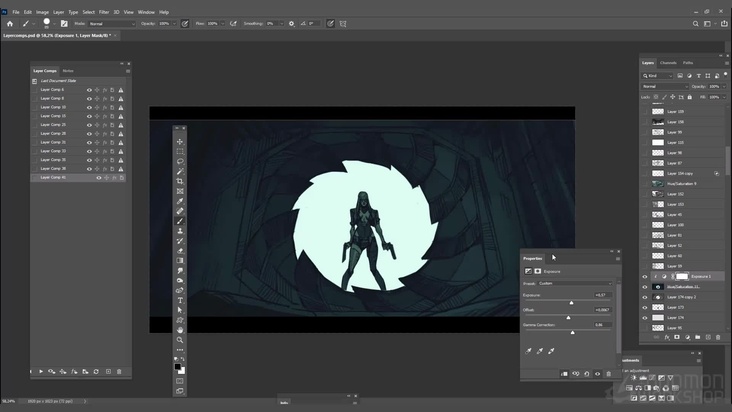Open the layer blend mode Normal dropdown
Viewport: 732px width, 412px height.
[665, 86]
